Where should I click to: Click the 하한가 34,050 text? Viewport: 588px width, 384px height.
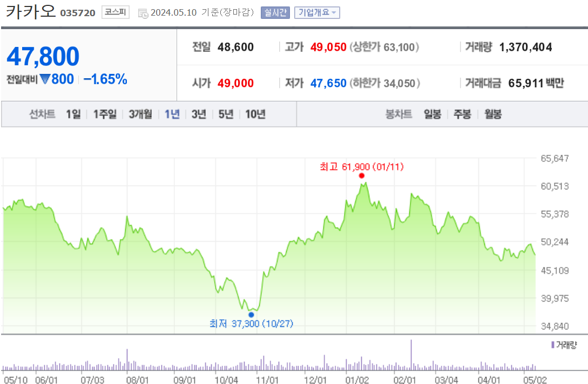385,83
